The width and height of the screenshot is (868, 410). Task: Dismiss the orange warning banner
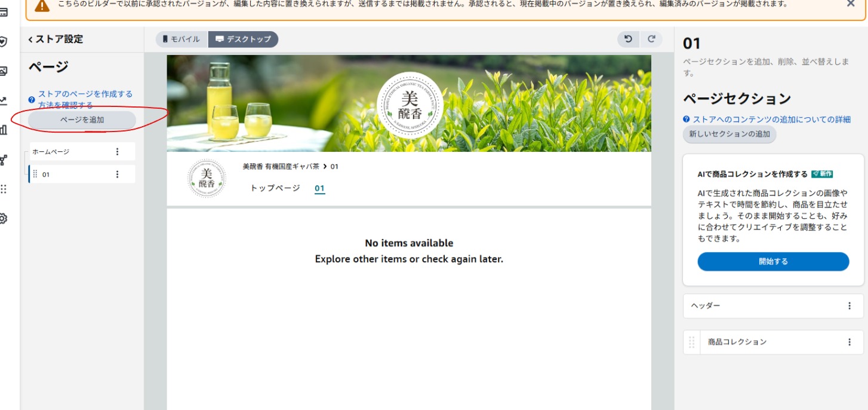tap(851, 4)
